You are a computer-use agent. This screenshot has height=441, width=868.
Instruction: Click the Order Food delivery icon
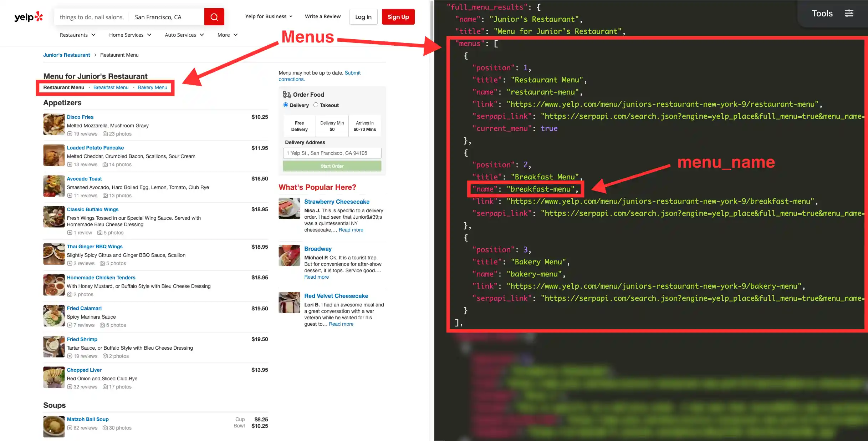(x=287, y=95)
